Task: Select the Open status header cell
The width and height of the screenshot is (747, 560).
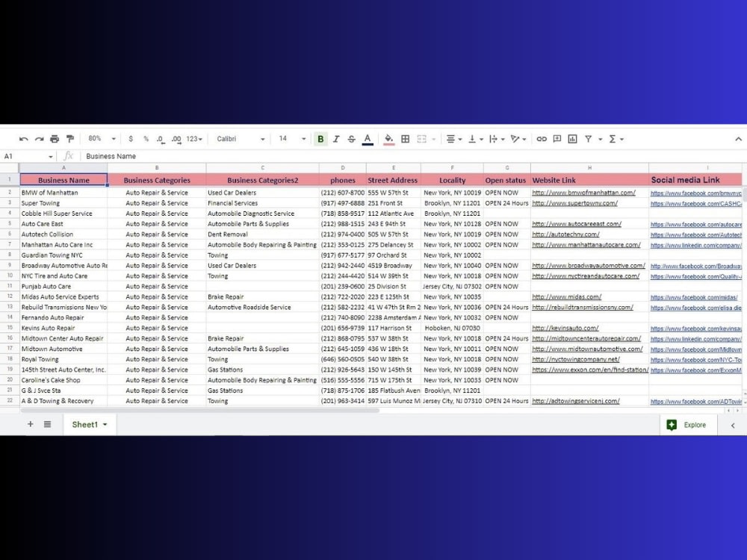Action: 507,180
